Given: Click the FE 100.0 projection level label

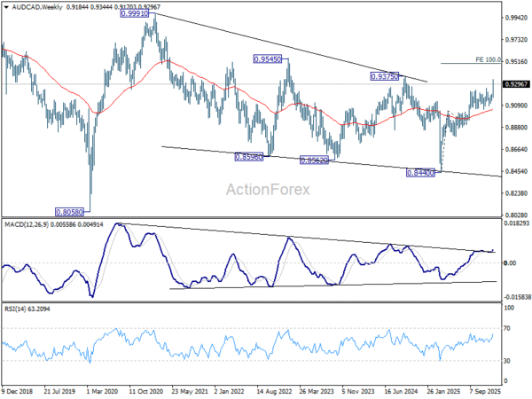Looking at the screenshot, I should click(x=489, y=59).
